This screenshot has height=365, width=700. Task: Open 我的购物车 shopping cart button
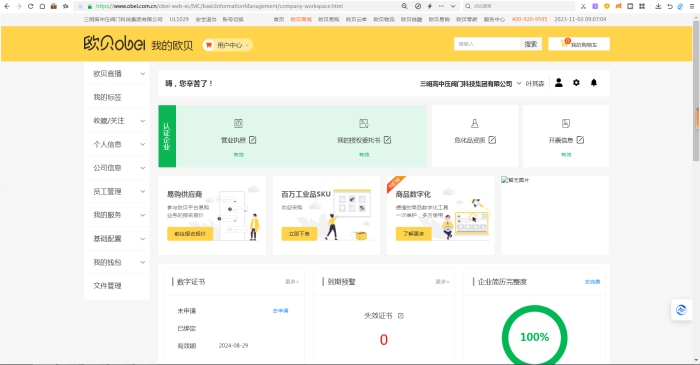[x=579, y=44]
